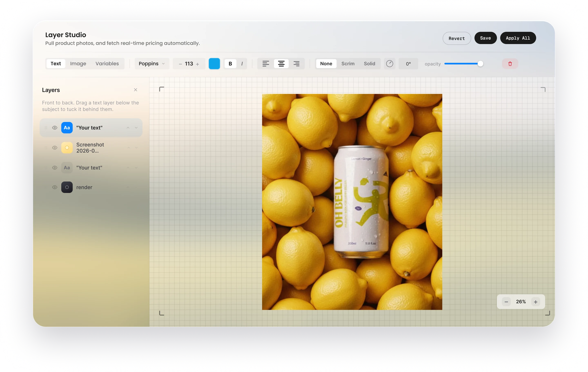Grab the drag handle of the highlighted "Your text" layer
The image size is (588, 372).
tap(46, 128)
